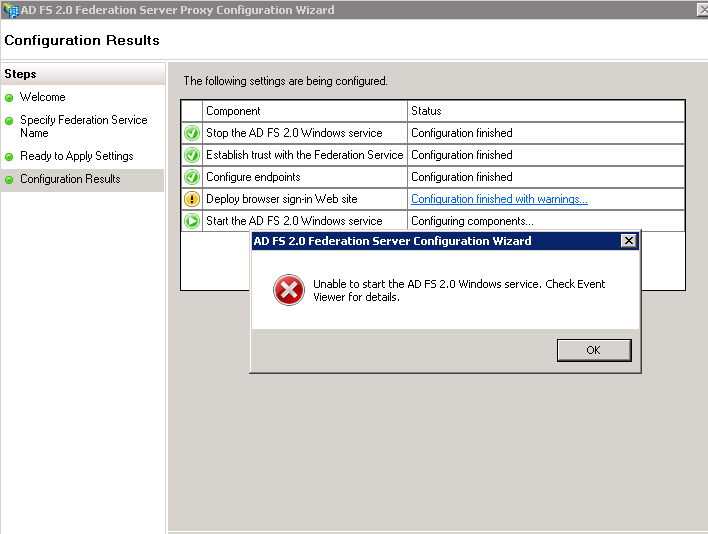Click green check icon for Establish trust row

pyautogui.click(x=192, y=155)
